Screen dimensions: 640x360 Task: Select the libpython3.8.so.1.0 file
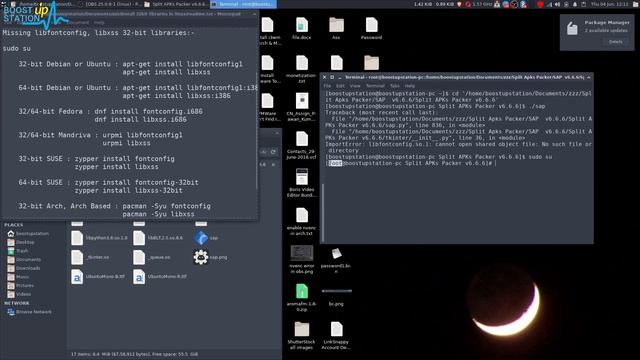click(x=99, y=238)
